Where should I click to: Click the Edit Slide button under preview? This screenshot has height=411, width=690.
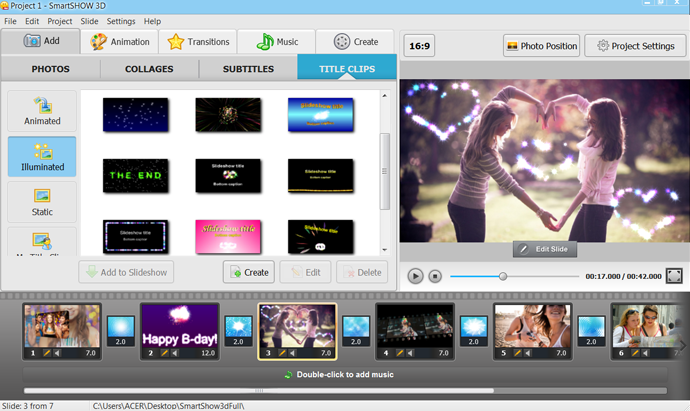[x=545, y=249]
